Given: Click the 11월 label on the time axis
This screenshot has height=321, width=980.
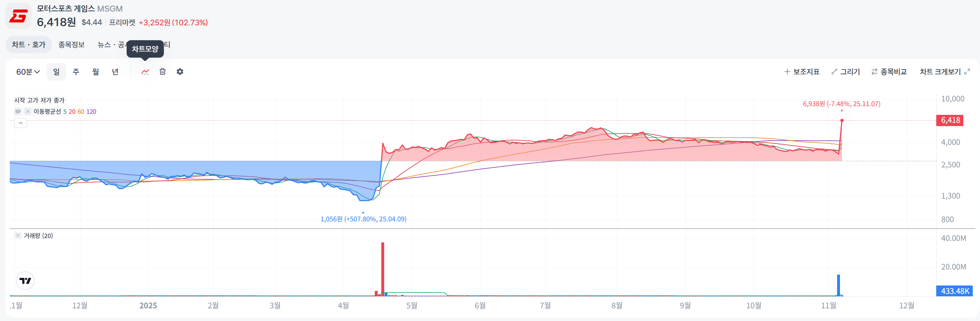Looking at the screenshot, I should click(828, 305).
